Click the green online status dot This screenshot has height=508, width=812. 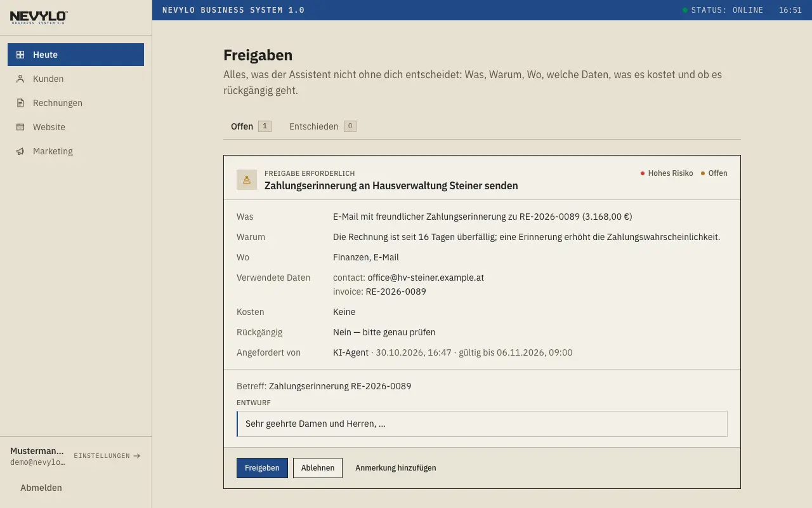pos(685,10)
